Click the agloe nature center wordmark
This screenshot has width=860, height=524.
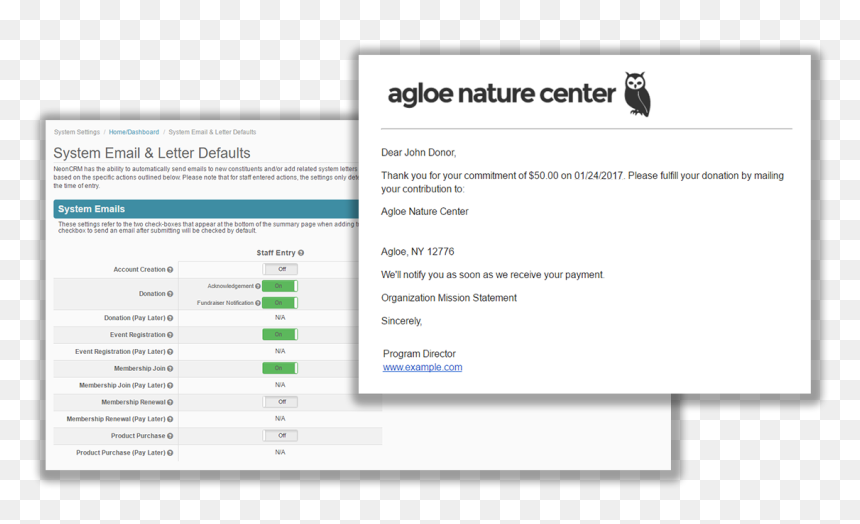[x=501, y=94]
